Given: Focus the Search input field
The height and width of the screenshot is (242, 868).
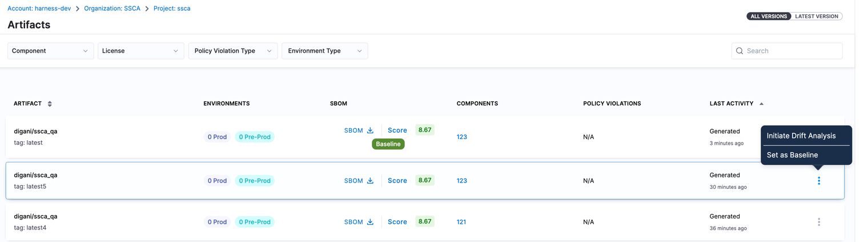Looking at the screenshot, I should (x=787, y=51).
